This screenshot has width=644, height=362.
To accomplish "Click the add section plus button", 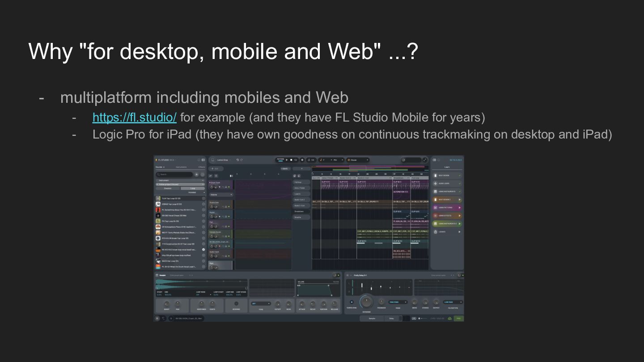I will pyautogui.click(x=302, y=168).
